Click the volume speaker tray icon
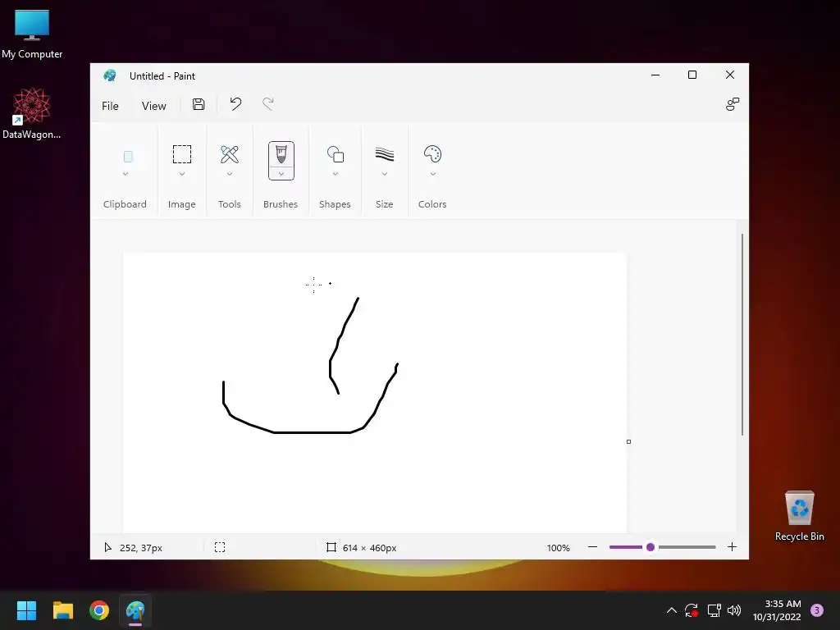 pyautogui.click(x=734, y=610)
